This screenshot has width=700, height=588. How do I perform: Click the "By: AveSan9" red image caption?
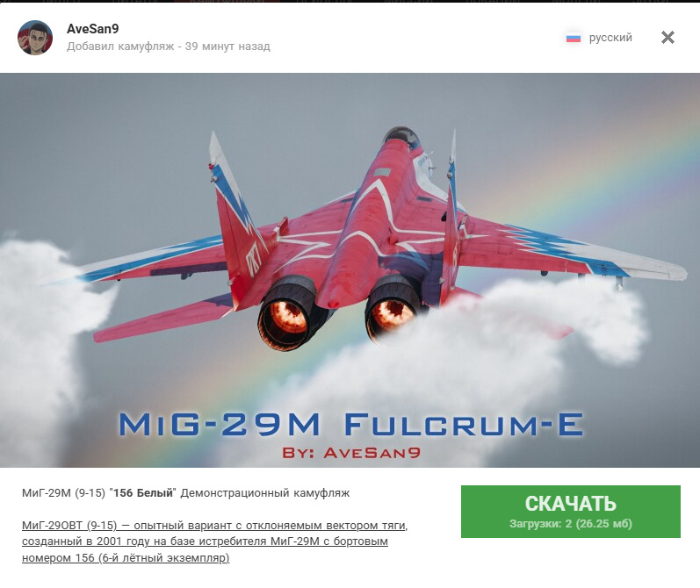[351, 453]
